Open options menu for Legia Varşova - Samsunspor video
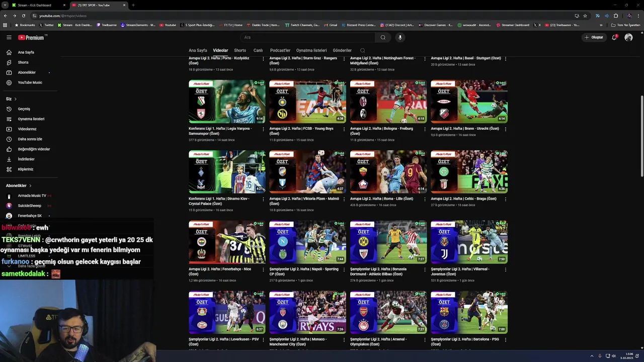Image resolution: width=644 pixels, height=362 pixels. tap(263, 129)
